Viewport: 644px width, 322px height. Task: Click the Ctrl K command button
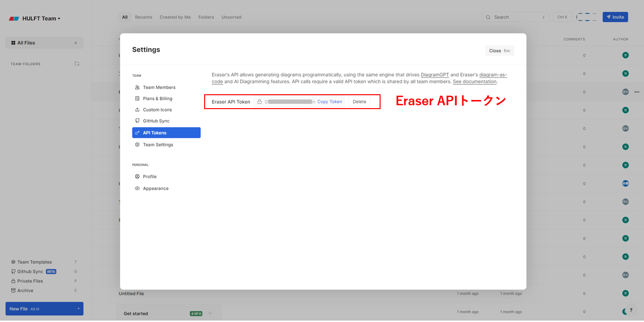pos(563,17)
